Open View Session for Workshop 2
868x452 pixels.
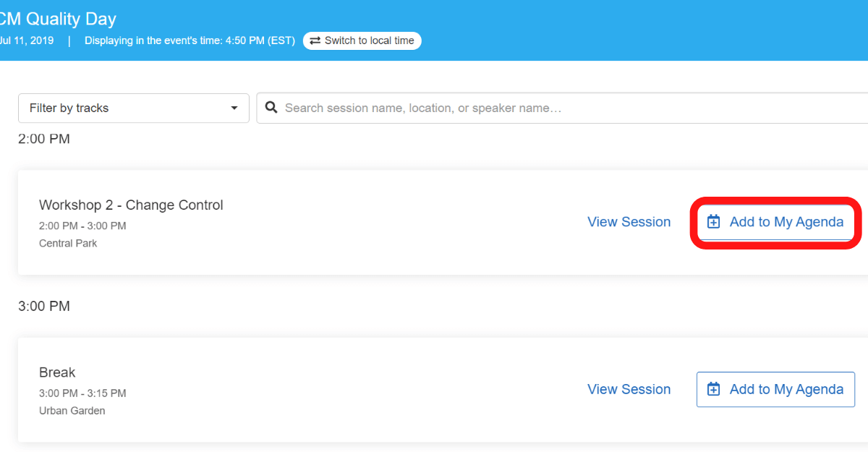click(629, 222)
